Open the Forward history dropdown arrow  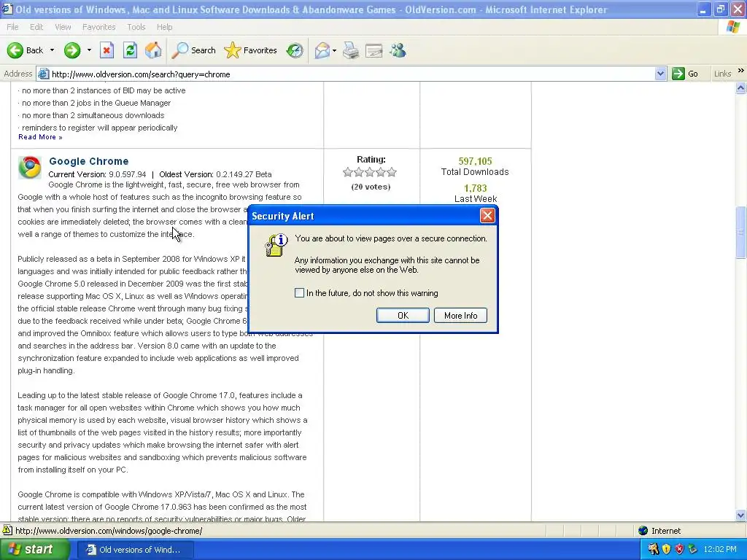click(x=89, y=50)
